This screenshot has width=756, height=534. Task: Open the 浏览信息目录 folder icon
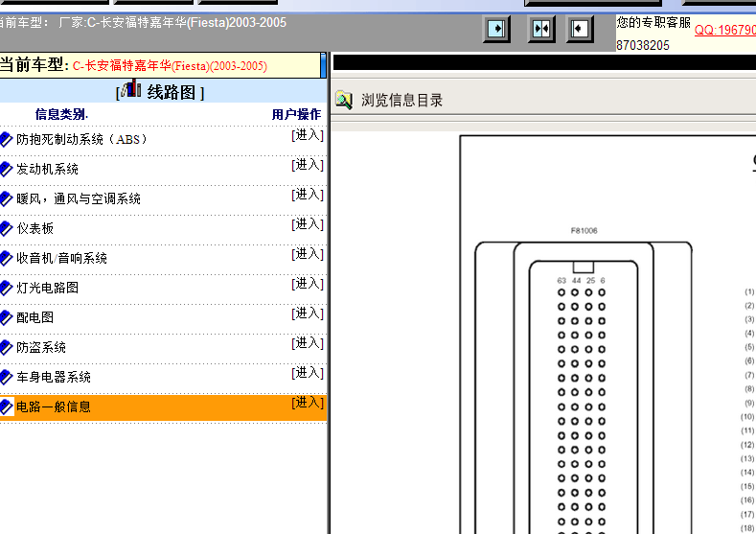344,100
